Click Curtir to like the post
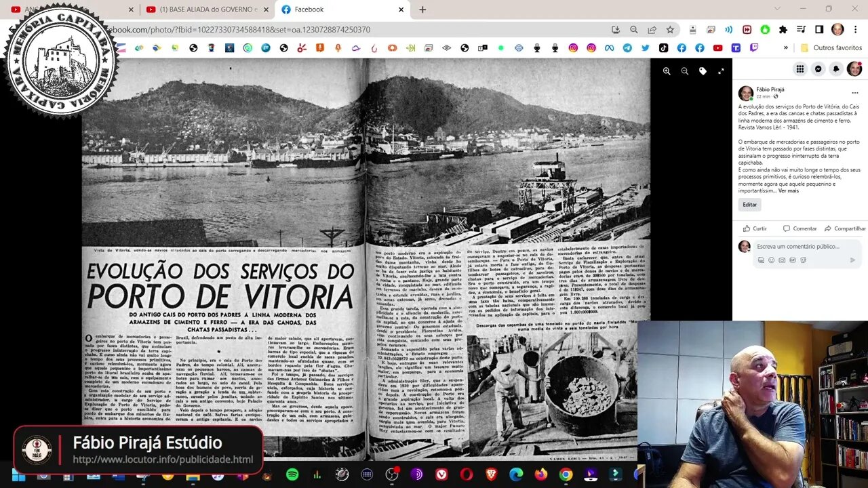Viewport: 868px width, 488px height. click(755, 228)
